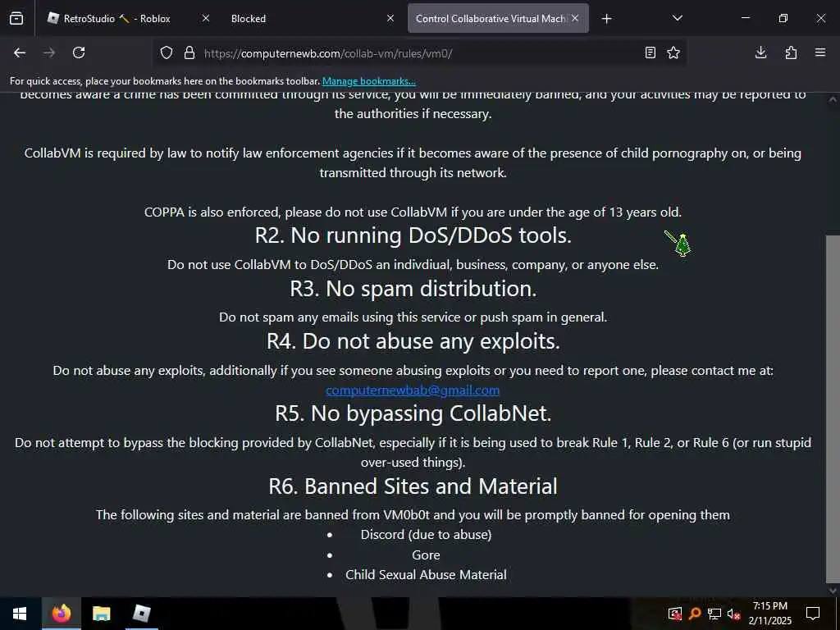Image resolution: width=840 pixels, height=630 pixels.
Task: Click the heading R2. No running DoS/DDoS tools.
Action: (x=413, y=235)
